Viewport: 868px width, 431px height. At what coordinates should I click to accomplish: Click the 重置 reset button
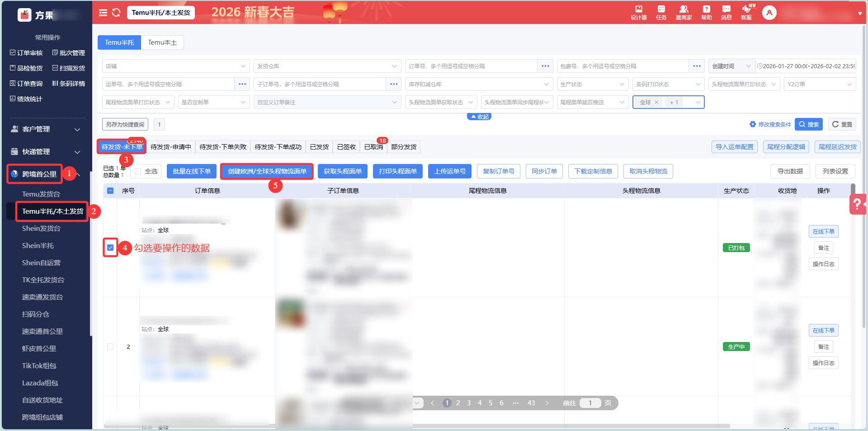(x=842, y=124)
